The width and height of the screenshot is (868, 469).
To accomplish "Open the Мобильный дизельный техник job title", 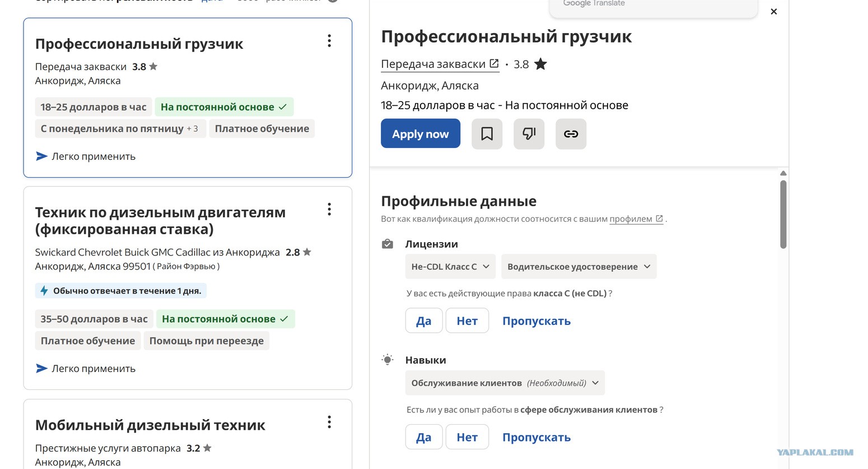I will point(150,425).
